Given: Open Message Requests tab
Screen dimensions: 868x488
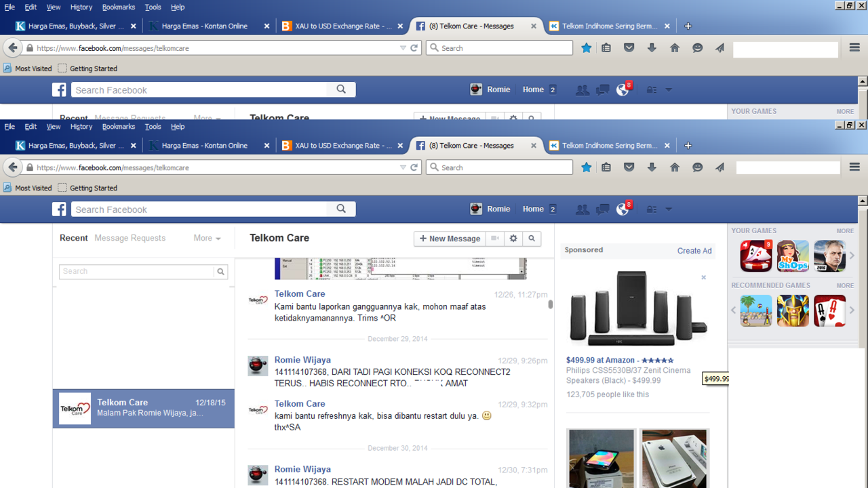Looking at the screenshot, I should 130,238.
